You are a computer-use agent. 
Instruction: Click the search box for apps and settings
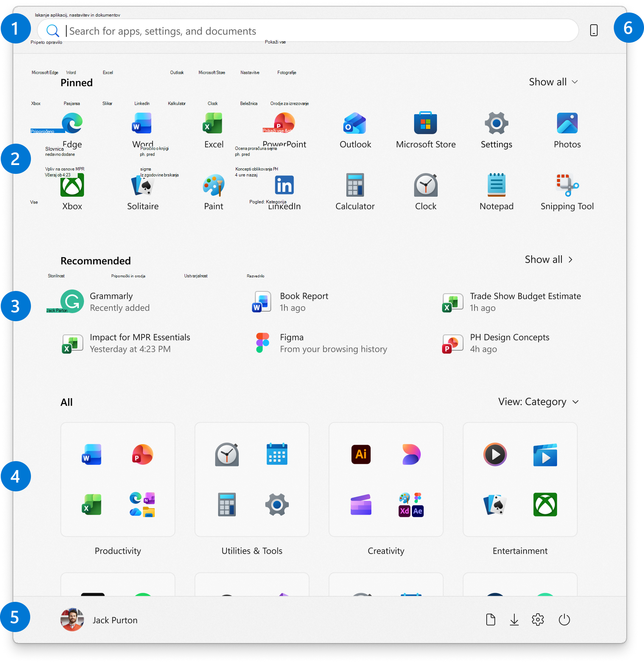click(308, 31)
